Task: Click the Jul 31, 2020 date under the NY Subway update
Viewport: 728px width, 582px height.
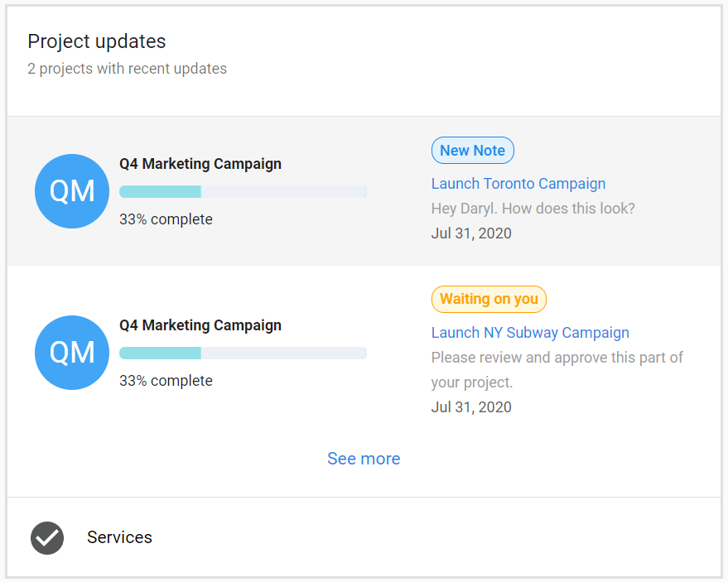Action: point(471,407)
